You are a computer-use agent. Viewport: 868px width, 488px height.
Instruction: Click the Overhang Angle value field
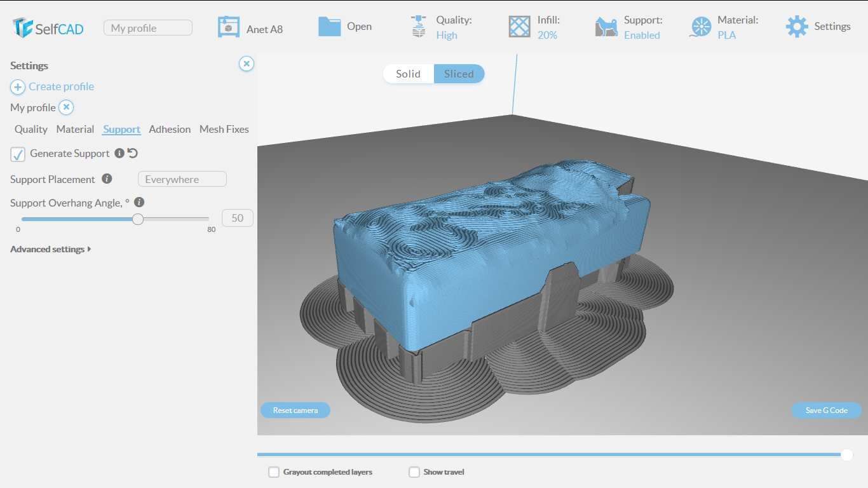pyautogui.click(x=238, y=218)
